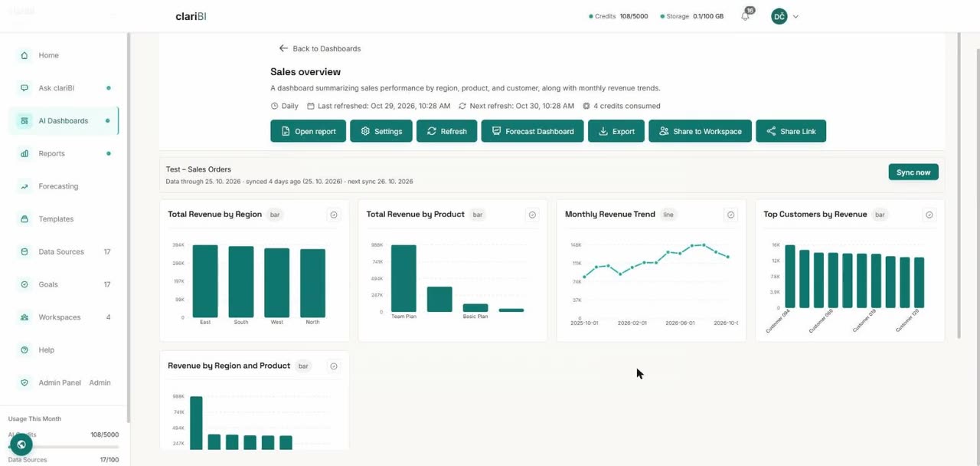
Task: Click the Next refresh: Oct 30 text
Action: [516, 107]
